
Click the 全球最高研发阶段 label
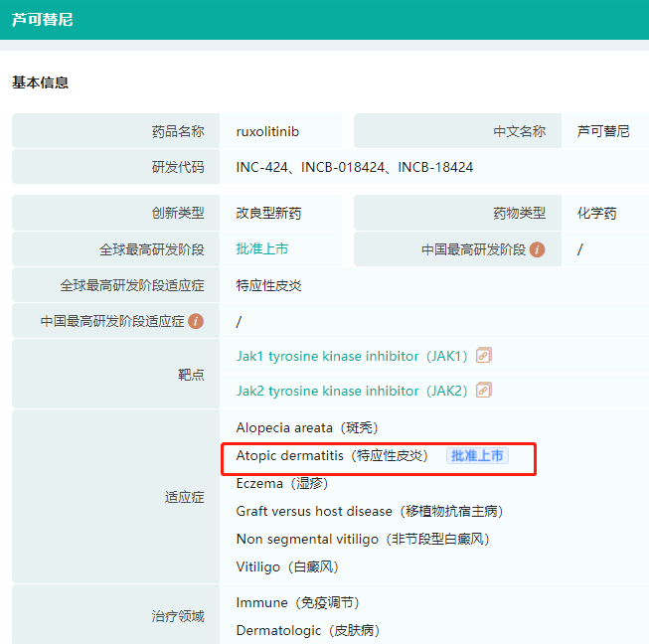[x=151, y=249]
